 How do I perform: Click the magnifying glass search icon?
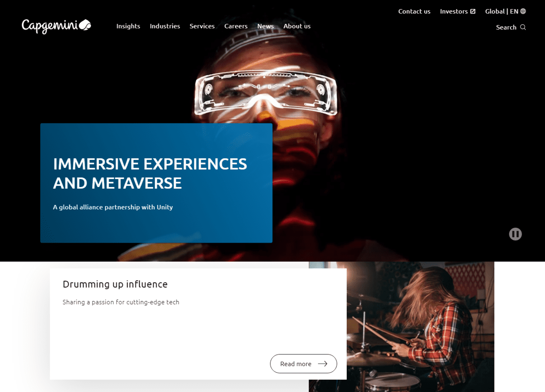523,27
